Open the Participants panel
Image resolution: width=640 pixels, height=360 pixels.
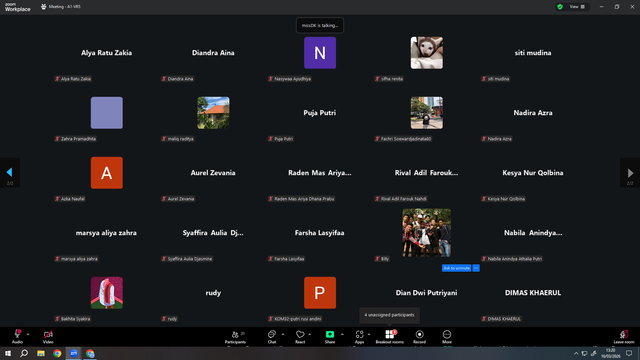tap(236, 337)
